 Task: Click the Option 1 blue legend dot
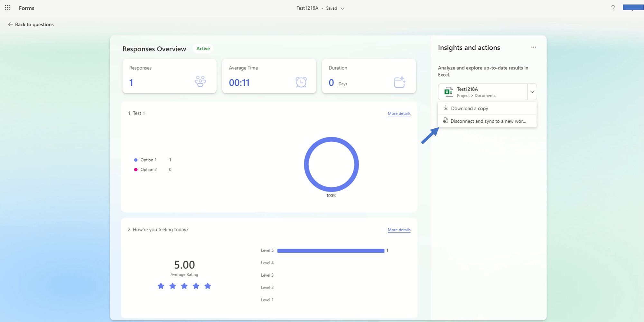pyautogui.click(x=136, y=160)
